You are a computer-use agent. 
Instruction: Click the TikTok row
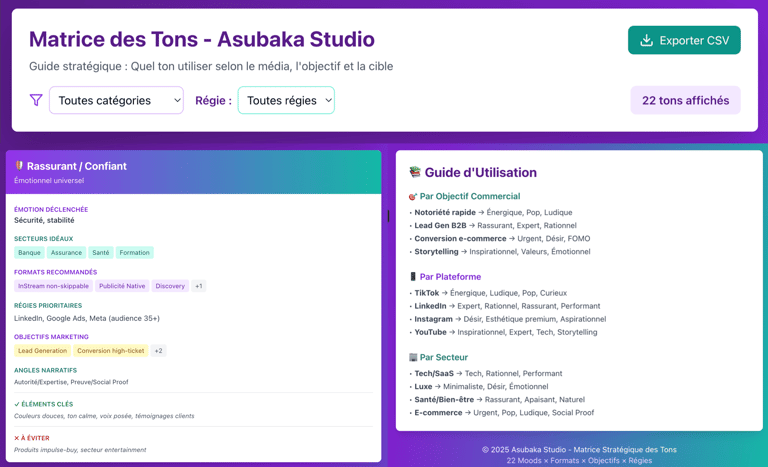coord(488,293)
